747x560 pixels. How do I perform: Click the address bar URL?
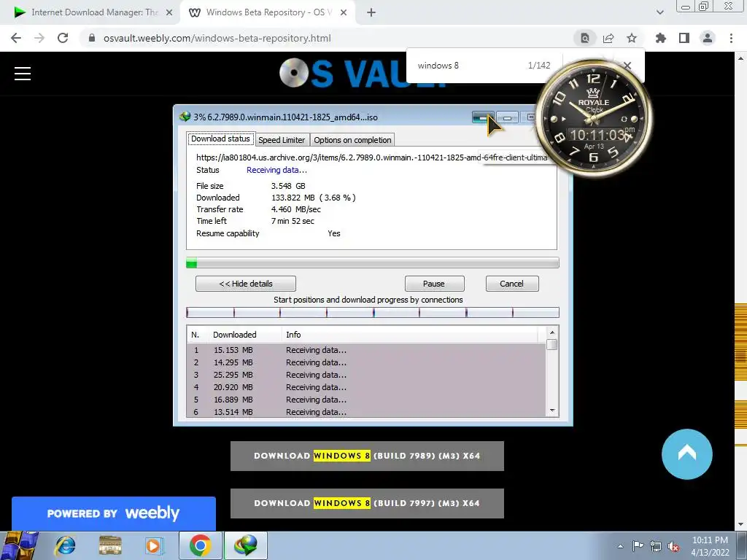tap(217, 38)
